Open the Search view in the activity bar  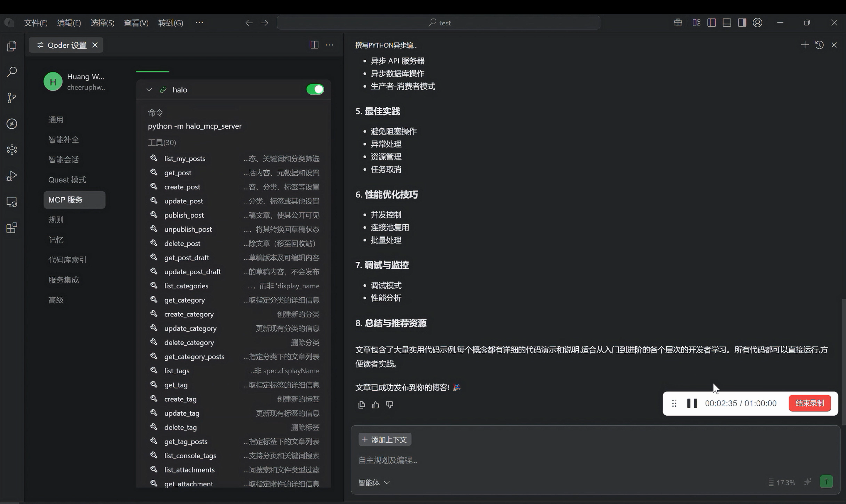click(11, 72)
